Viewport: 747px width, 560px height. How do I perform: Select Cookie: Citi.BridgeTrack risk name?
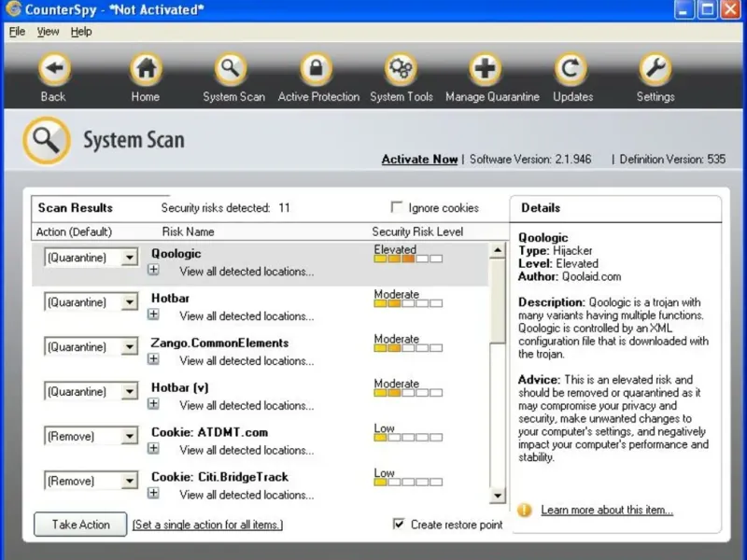coord(219,477)
